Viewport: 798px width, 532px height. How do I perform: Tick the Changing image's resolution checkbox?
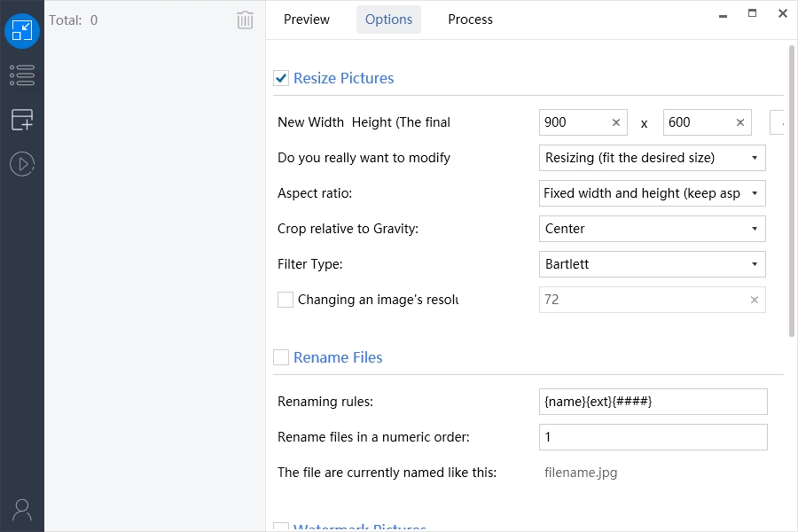(286, 300)
